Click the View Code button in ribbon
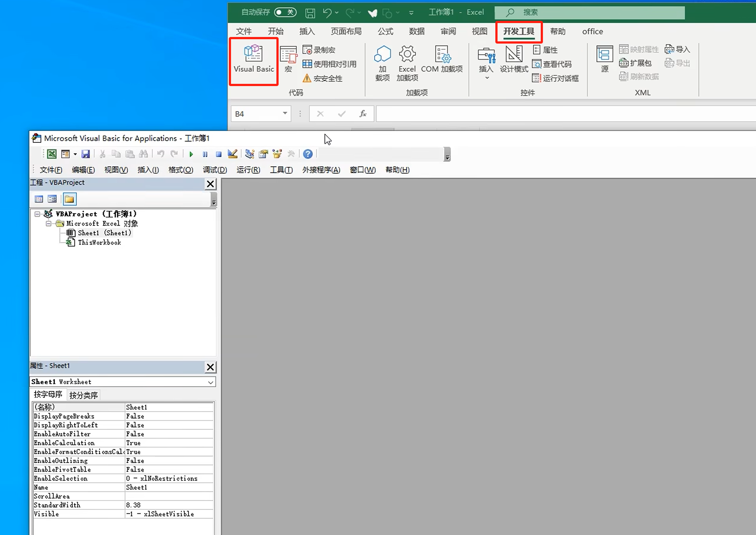 coord(552,64)
